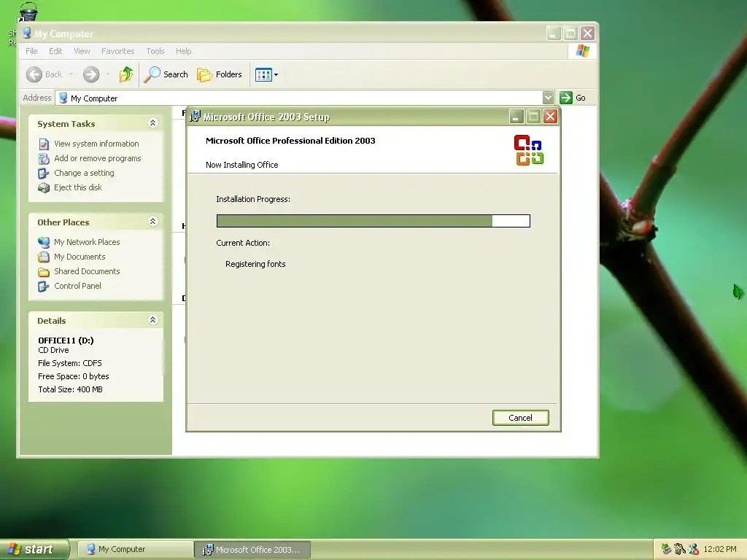The width and height of the screenshot is (747, 560).
Task: Click the Shared Documents folder icon
Action: 43,272
